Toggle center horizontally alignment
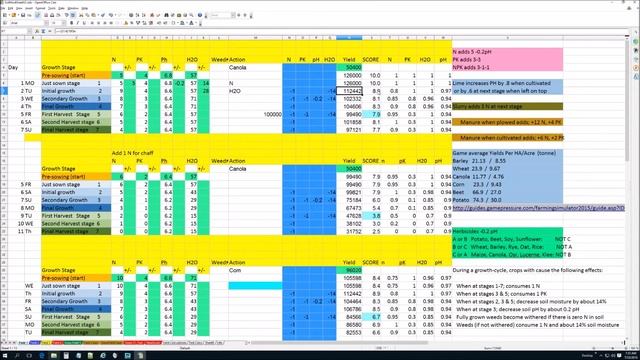The image size is (640, 360). click(x=98, y=23)
